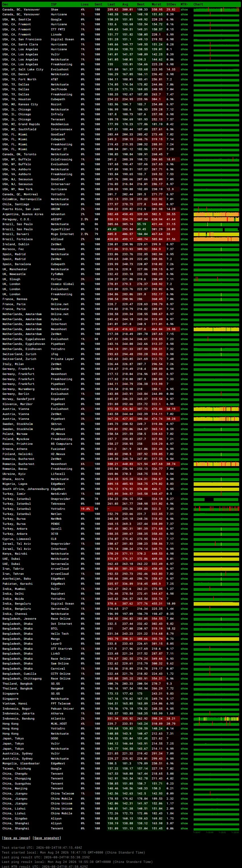Image resolution: width=242 pixels, height=868 pixels.
Task: Select the 'Azerbaijan, Baku' cell
Action: (x=16, y=579)
